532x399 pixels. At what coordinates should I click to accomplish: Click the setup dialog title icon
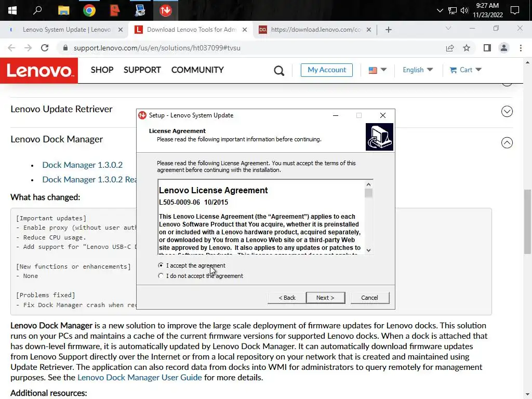(142, 115)
